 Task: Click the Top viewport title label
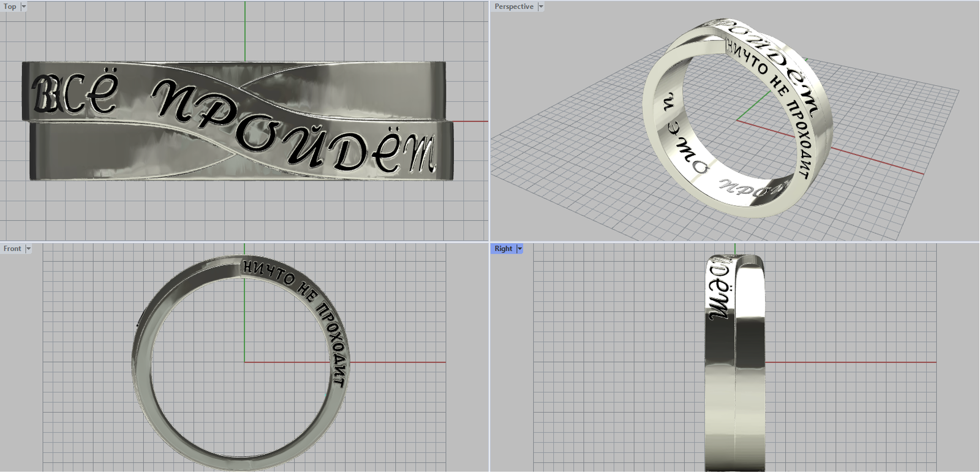point(10,7)
